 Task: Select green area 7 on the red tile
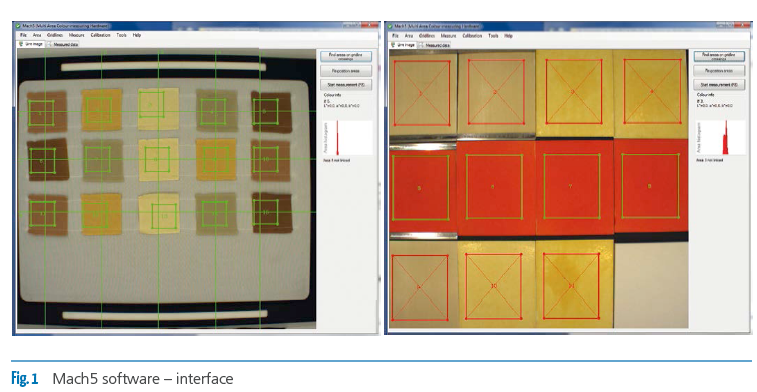(571, 186)
